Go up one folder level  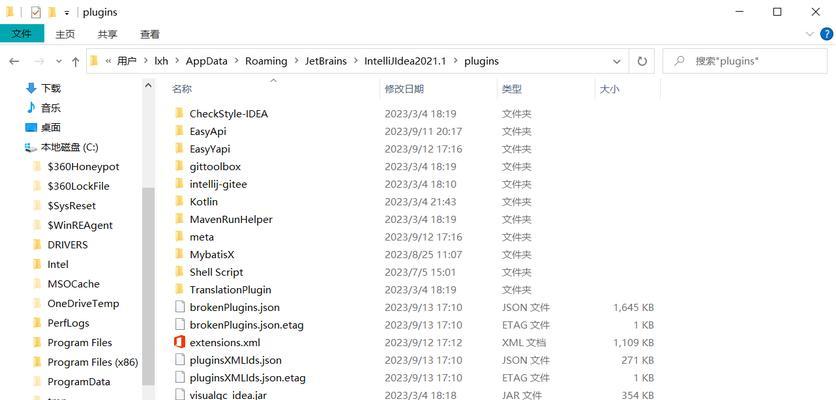[x=75, y=61]
